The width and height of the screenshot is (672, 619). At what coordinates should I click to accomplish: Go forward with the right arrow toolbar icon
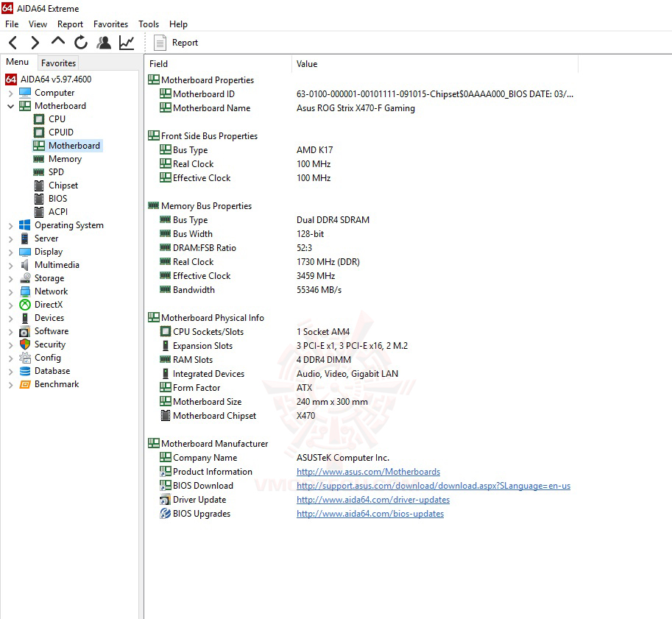click(x=35, y=43)
